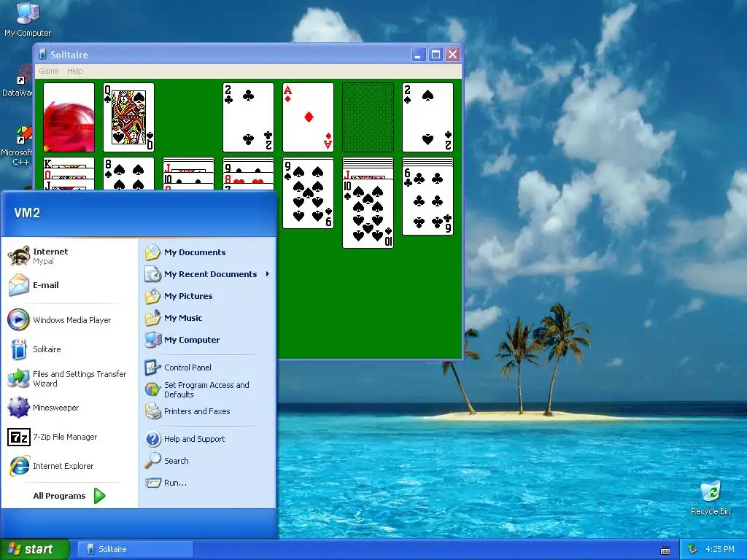This screenshot has width=747, height=560.
Task: Select the 8 of Spades tableau card
Action: pyautogui.click(x=128, y=174)
